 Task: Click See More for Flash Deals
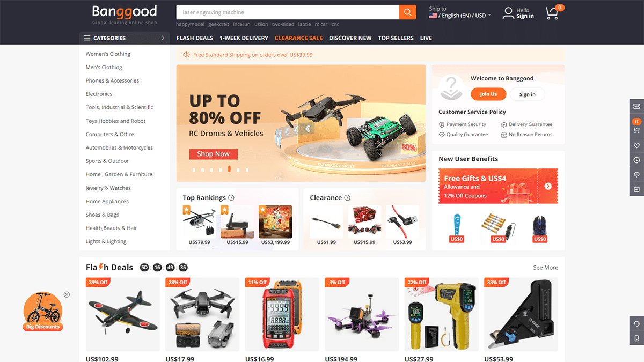(546, 268)
